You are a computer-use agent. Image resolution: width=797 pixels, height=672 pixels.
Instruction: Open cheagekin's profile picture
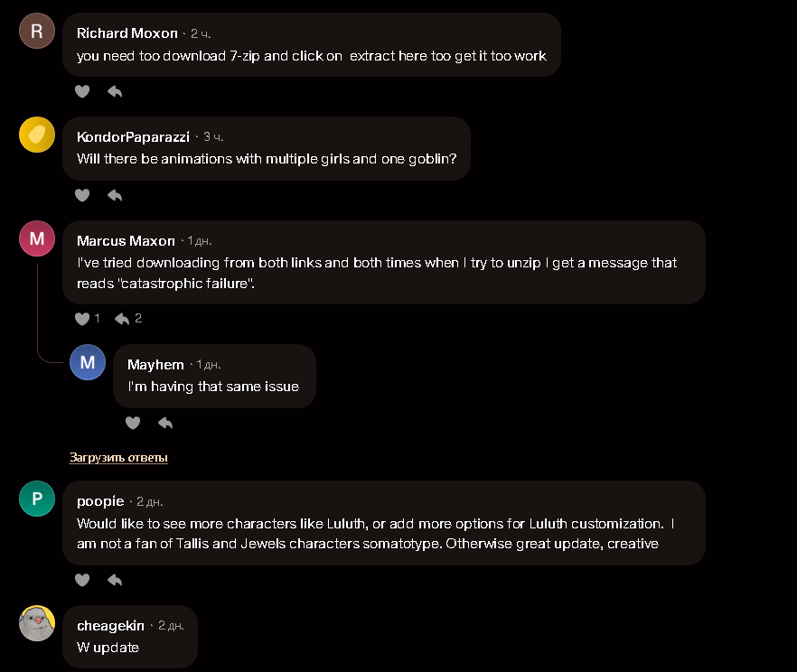(x=37, y=623)
